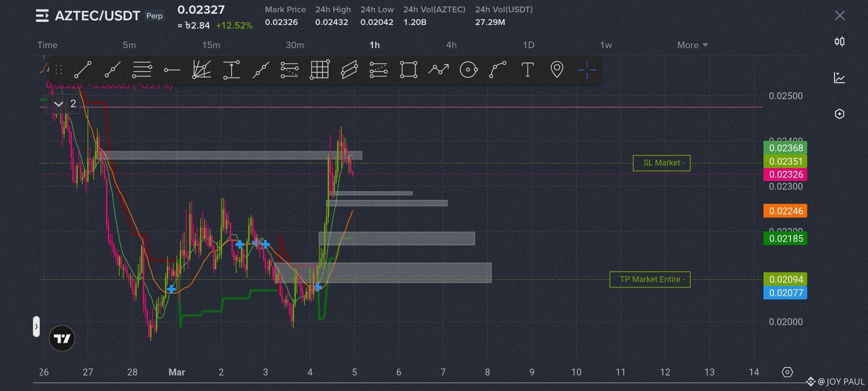Select the circle shape tool
868x391 pixels.
(468, 70)
